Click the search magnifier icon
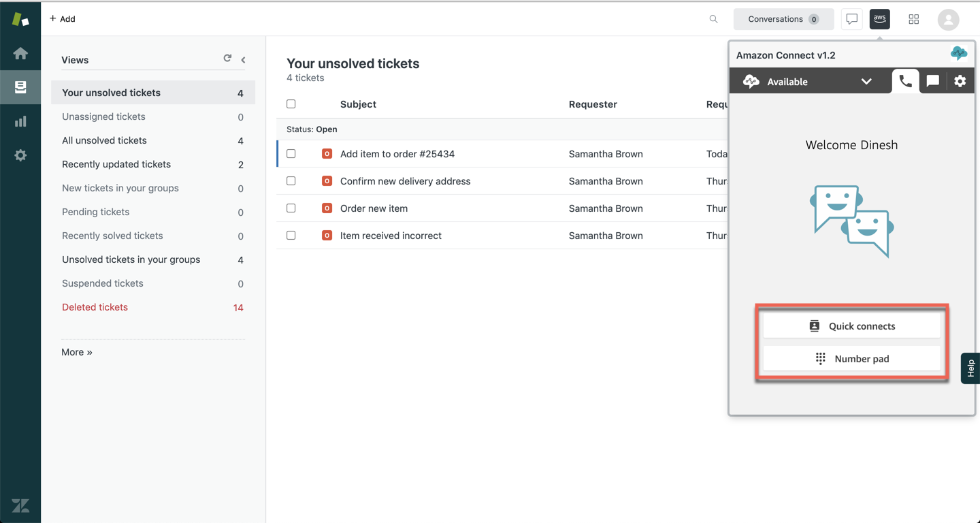Screen dimensions: 980x523 [713, 19]
